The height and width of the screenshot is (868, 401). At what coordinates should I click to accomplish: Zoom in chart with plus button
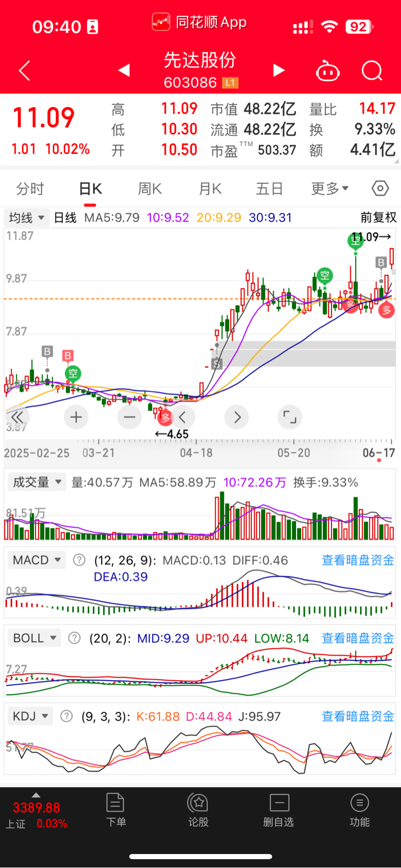(76, 417)
